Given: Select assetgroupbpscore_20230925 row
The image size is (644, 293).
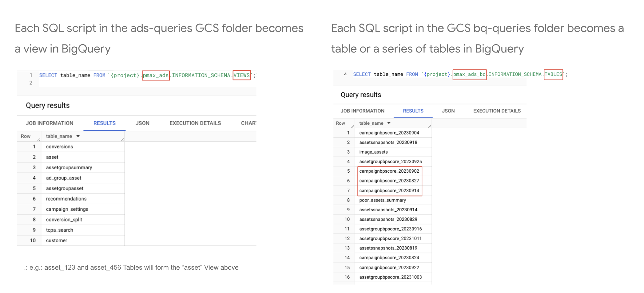Looking at the screenshot, I should pyautogui.click(x=383, y=162).
